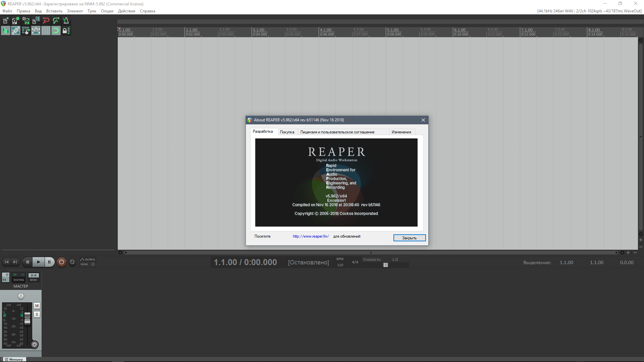Click the green Redo arrow icon

click(56, 21)
